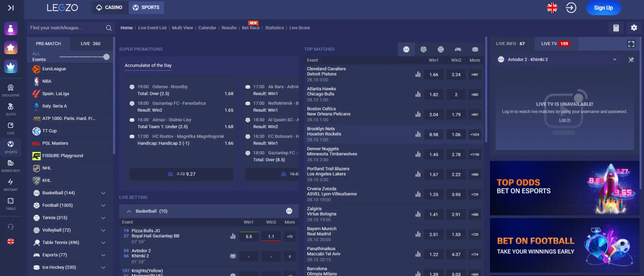Pin the Avtodor 2 - Khimki 2 stream

click(x=631, y=60)
